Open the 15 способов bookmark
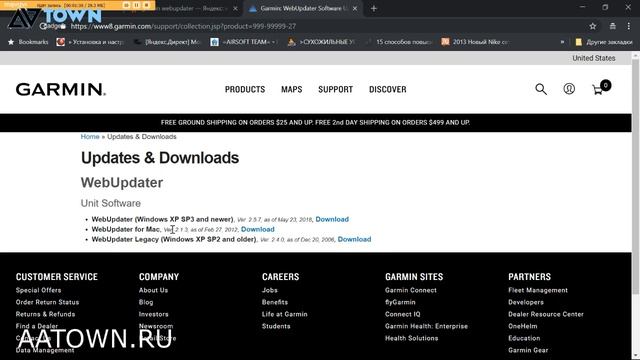 pyautogui.click(x=399, y=42)
